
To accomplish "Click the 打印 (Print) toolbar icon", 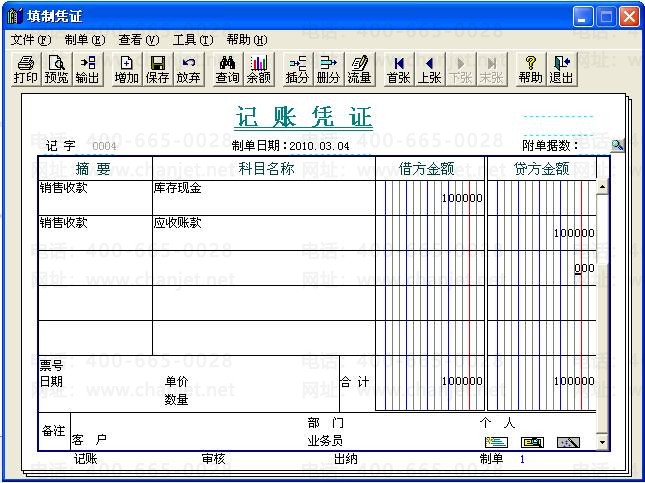I will click(x=26, y=69).
